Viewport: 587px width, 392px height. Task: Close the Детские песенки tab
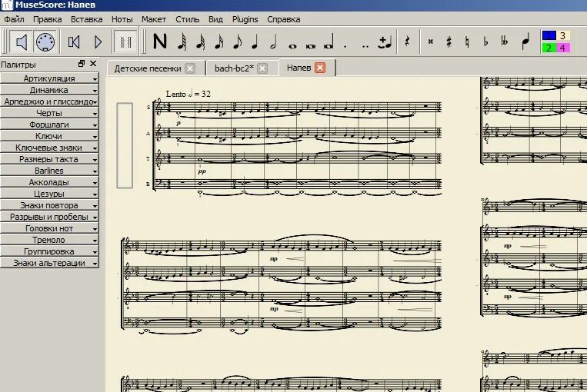[x=190, y=68]
